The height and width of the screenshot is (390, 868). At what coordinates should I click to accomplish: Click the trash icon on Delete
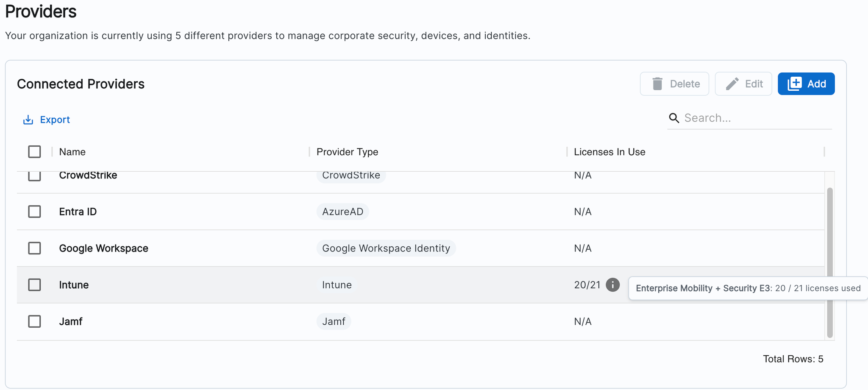[657, 84]
